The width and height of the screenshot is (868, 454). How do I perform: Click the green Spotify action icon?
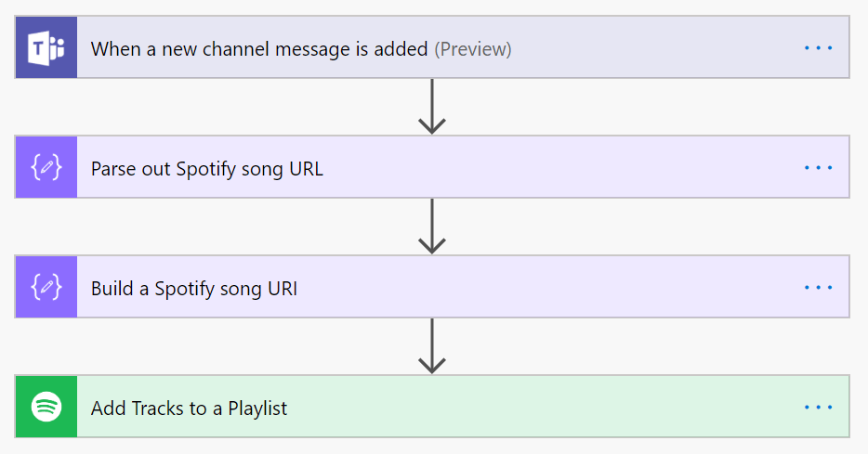point(46,407)
